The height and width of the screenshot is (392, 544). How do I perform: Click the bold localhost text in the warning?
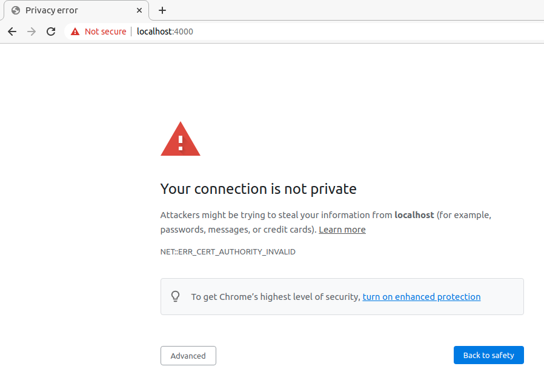(x=414, y=215)
